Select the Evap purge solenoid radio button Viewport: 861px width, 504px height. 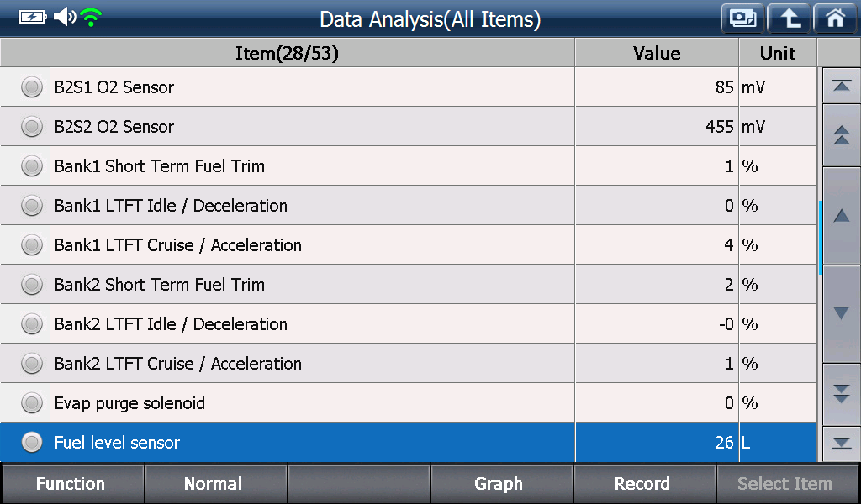pos(32,403)
